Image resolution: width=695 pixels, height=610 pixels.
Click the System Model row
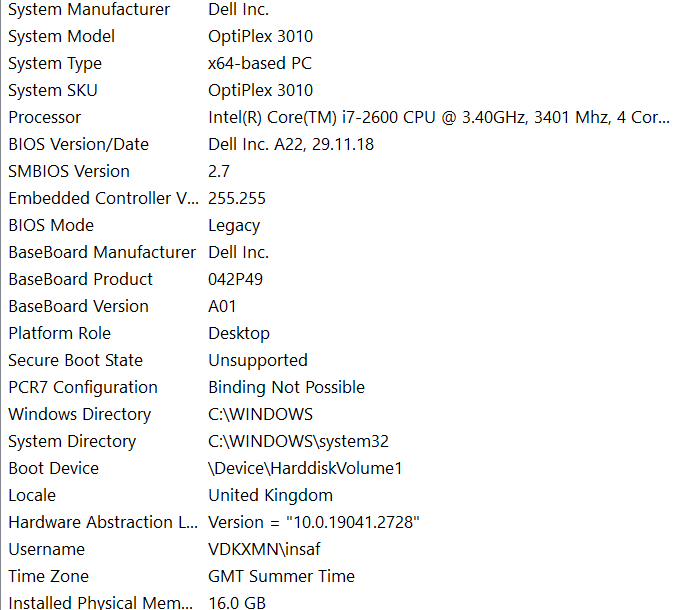(x=61, y=36)
